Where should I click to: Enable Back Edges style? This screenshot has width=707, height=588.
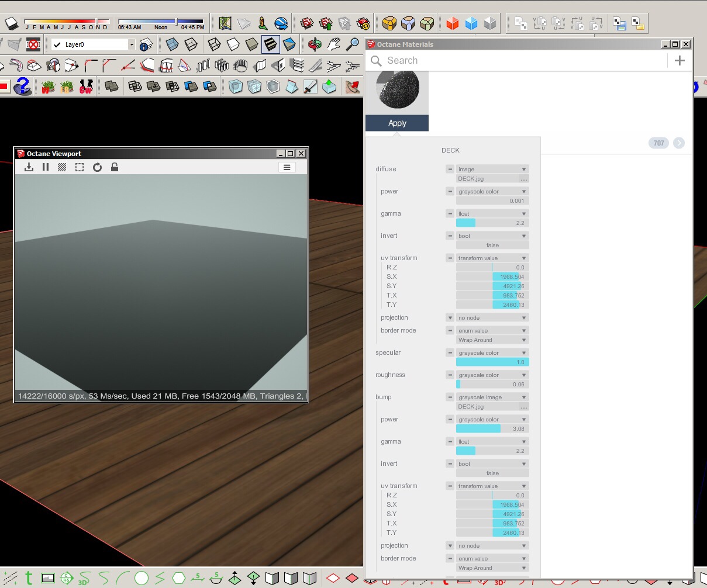pos(191,44)
